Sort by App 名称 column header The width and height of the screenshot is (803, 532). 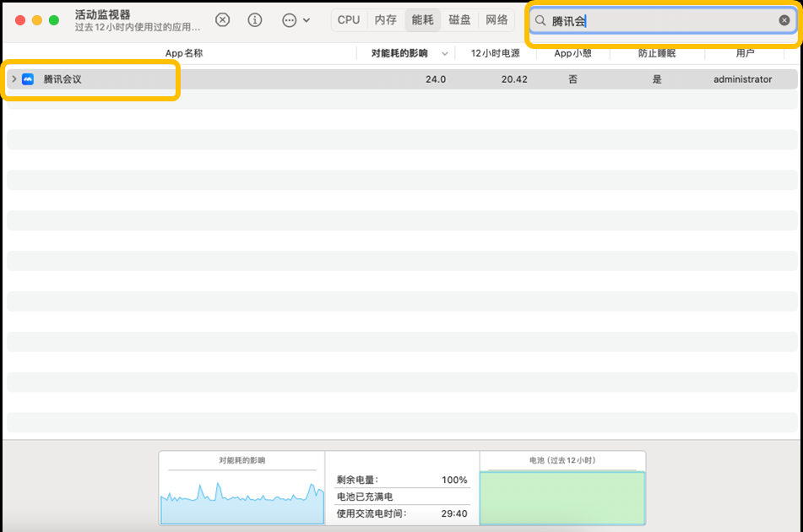(x=184, y=53)
